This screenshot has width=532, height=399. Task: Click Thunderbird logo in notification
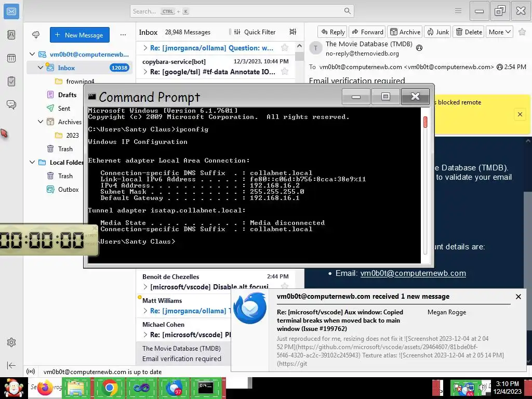[x=250, y=308]
